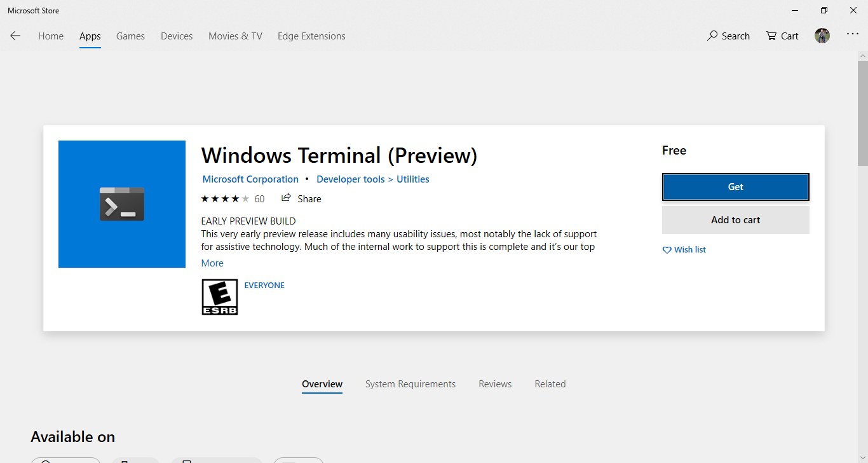Click the EARLY PREVIEW BUILD text
The image size is (868, 463).
pyautogui.click(x=248, y=221)
